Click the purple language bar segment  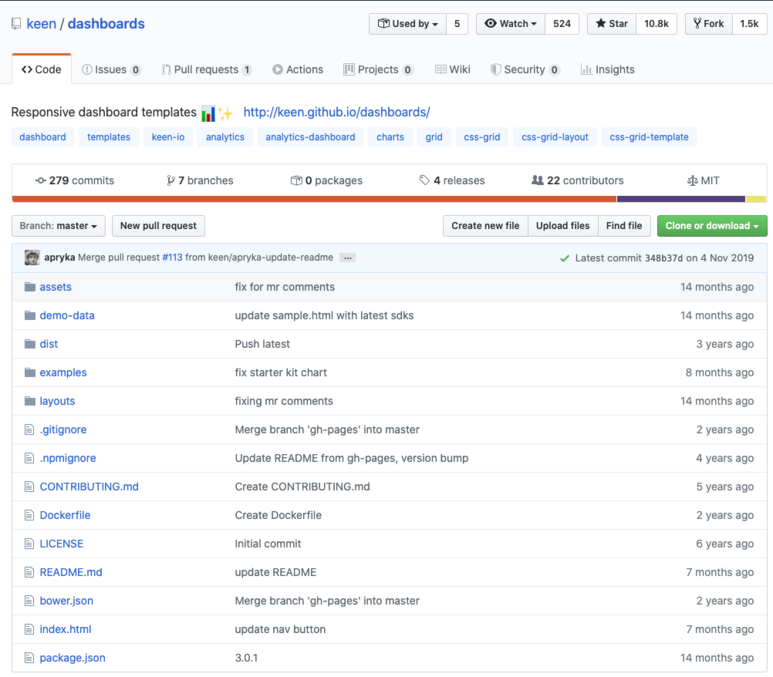pyautogui.click(x=681, y=199)
